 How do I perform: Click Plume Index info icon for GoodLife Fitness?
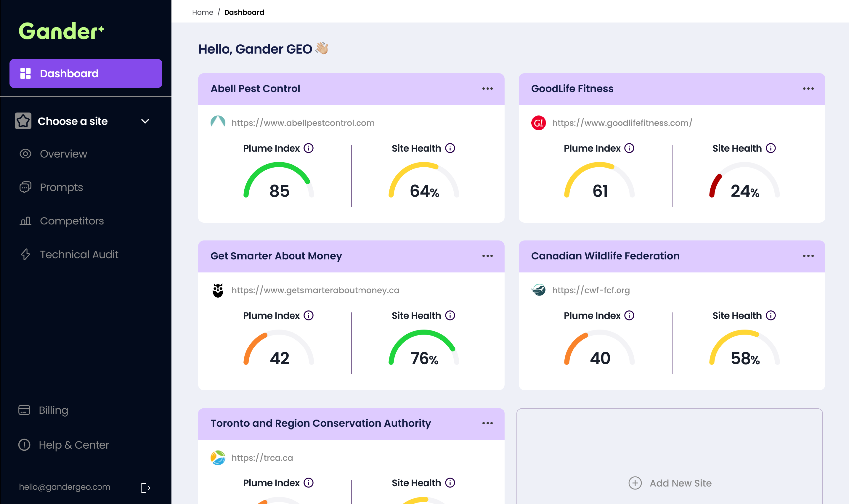pos(629,148)
